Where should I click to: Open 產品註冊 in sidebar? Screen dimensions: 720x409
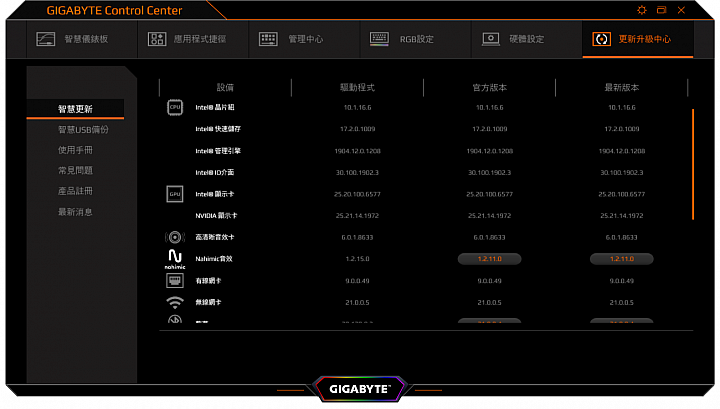click(x=75, y=191)
